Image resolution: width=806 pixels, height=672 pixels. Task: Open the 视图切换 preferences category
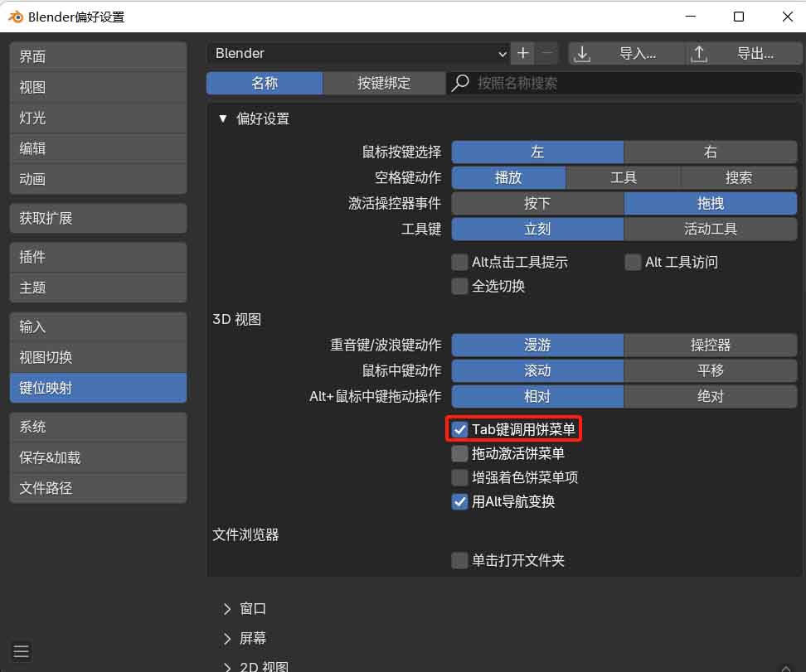click(x=98, y=358)
